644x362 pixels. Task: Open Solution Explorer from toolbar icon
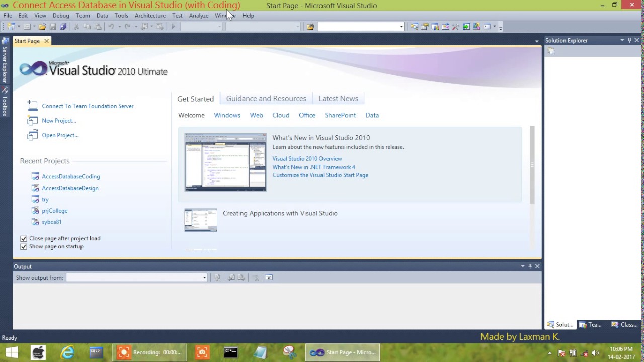point(414,27)
